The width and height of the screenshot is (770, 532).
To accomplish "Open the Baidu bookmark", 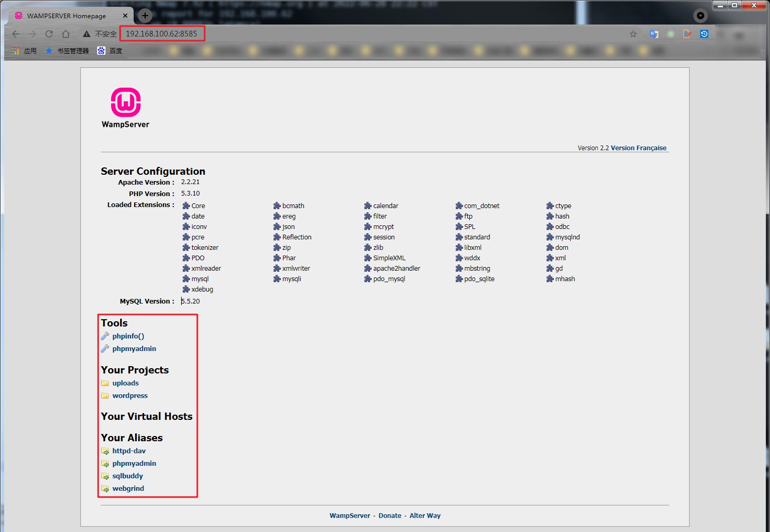I will pos(110,51).
